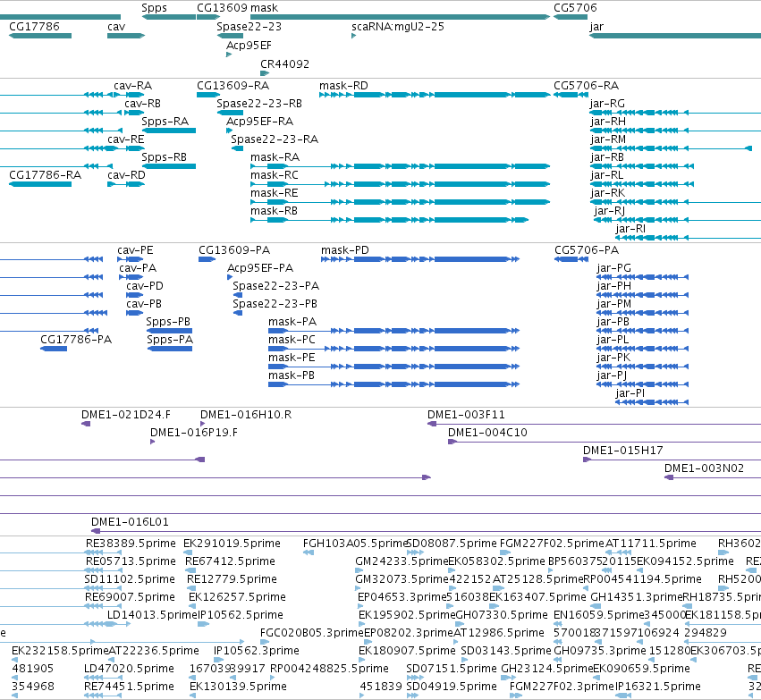This screenshot has width=761, height=700.
Task: Select Spps-RB transcript label
Action: [x=164, y=157]
